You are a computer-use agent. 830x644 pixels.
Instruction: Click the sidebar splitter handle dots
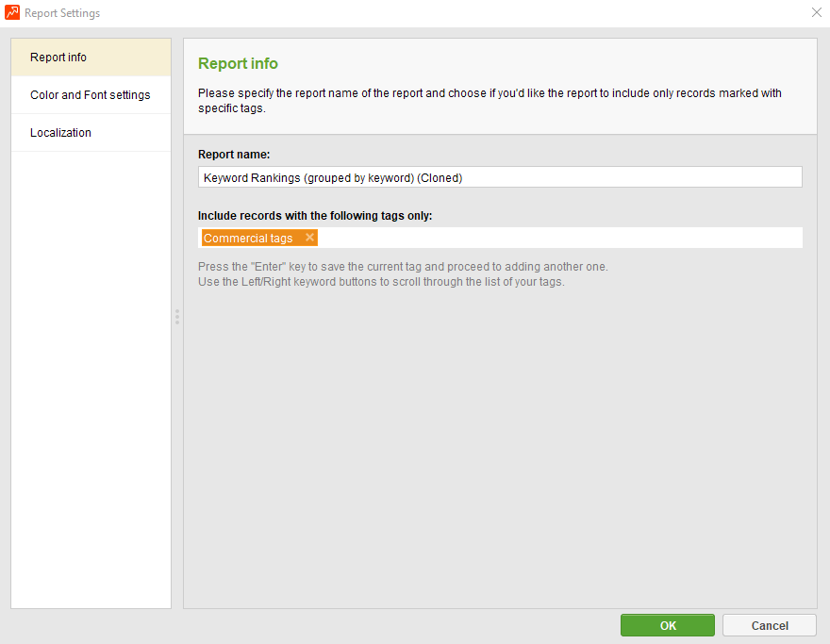coord(176,317)
